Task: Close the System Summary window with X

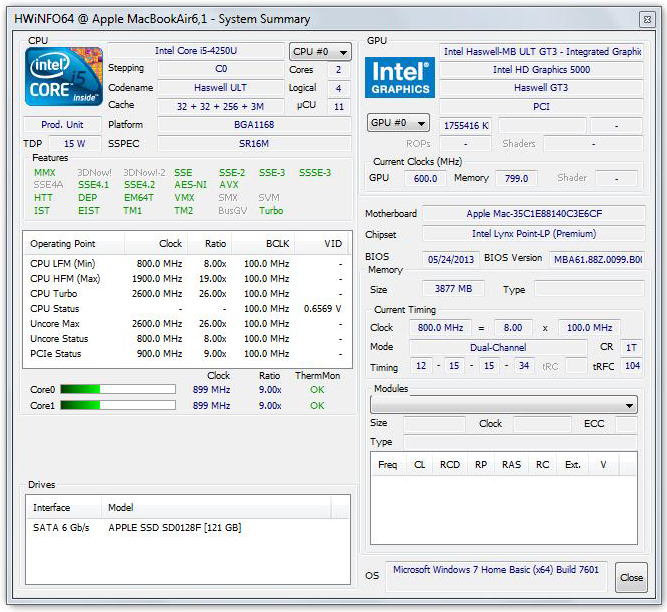Action: click(647, 20)
